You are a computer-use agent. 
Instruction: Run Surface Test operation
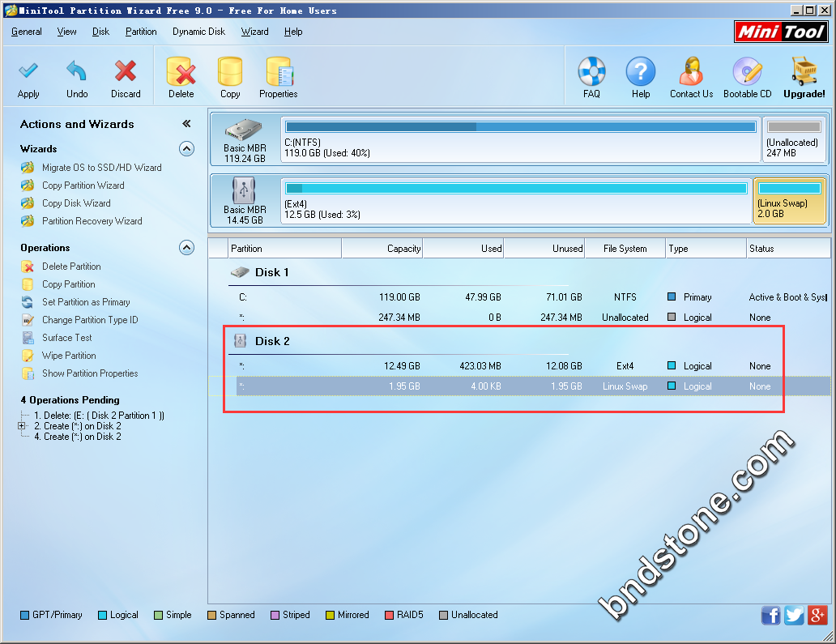[x=57, y=338]
